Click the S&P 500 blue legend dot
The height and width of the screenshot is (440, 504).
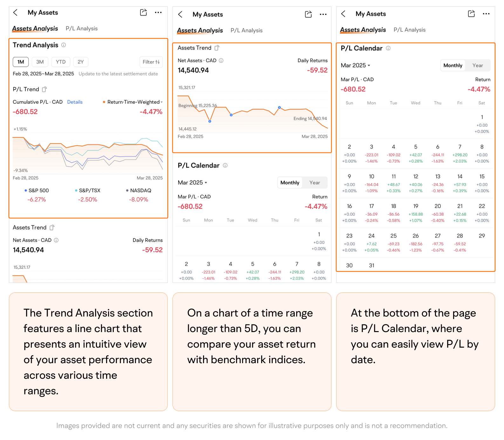coord(26,190)
